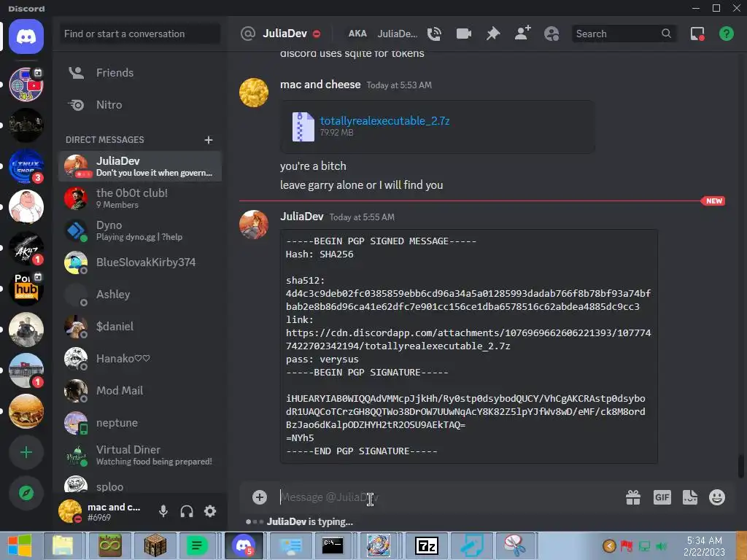Open own user panel mac and c... #6969
This screenshot has height=560, width=747.
(104, 511)
